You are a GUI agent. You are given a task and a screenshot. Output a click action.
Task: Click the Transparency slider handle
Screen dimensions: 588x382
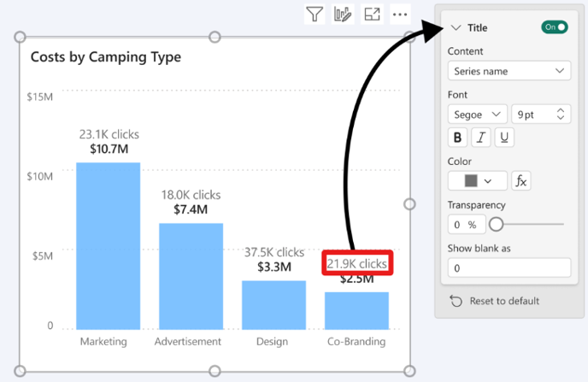click(496, 225)
